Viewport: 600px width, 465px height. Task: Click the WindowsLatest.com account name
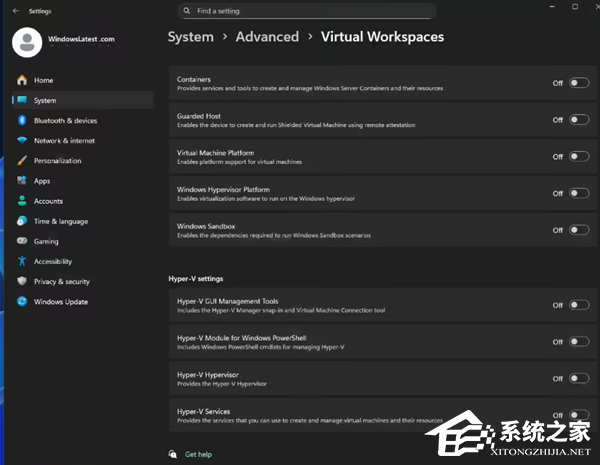(x=81, y=39)
